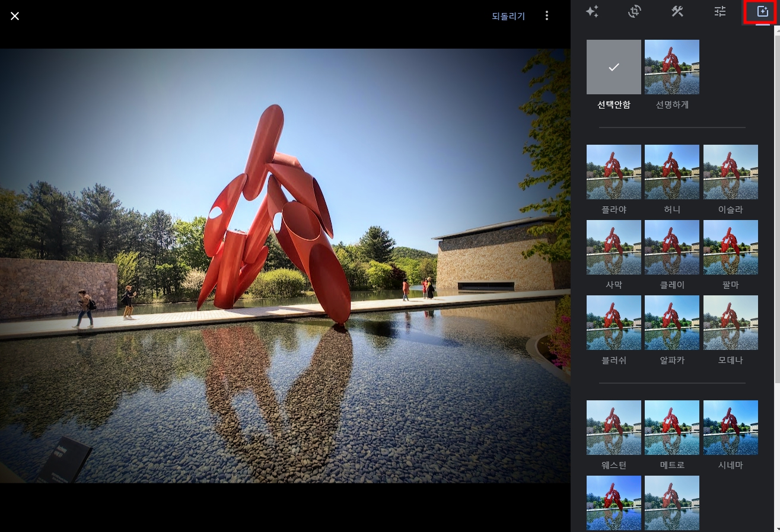Choose the 클레이 filter thumbnail
Image resolution: width=780 pixels, height=532 pixels.
pyautogui.click(x=672, y=247)
